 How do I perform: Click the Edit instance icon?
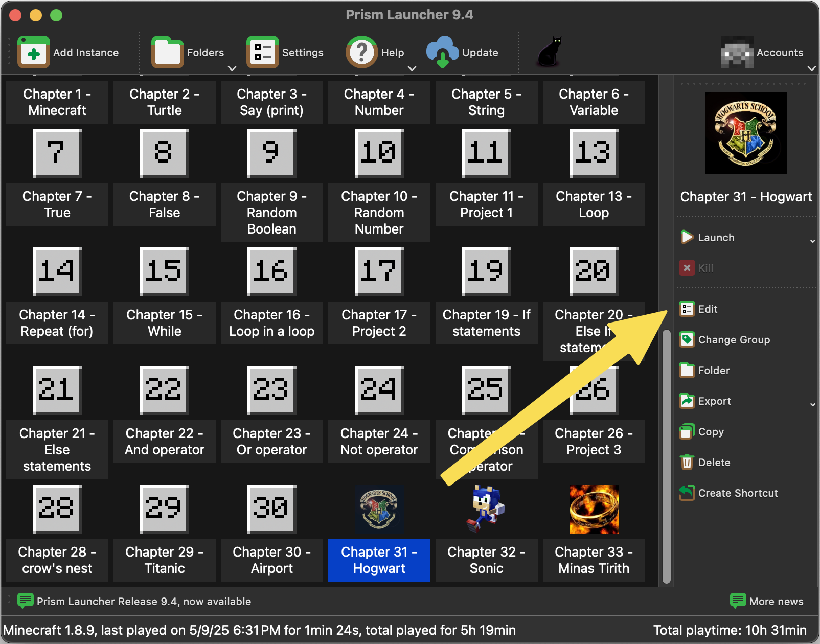pos(687,309)
